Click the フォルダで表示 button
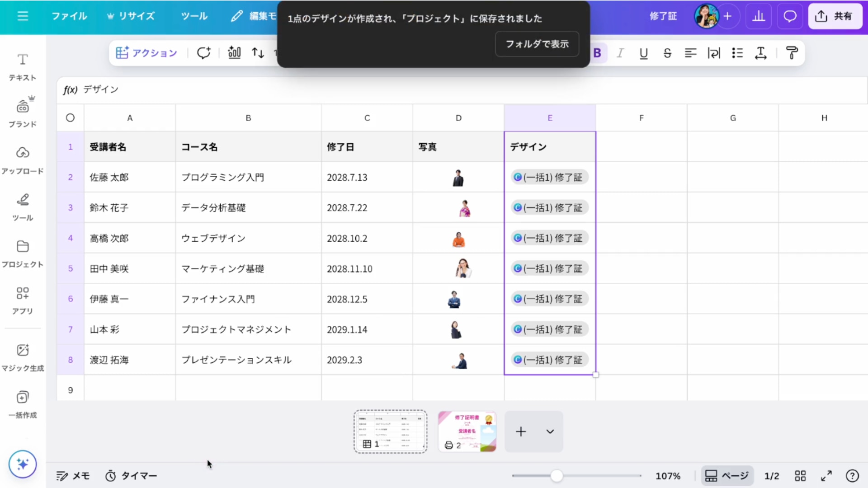868x488 pixels. (x=537, y=44)
